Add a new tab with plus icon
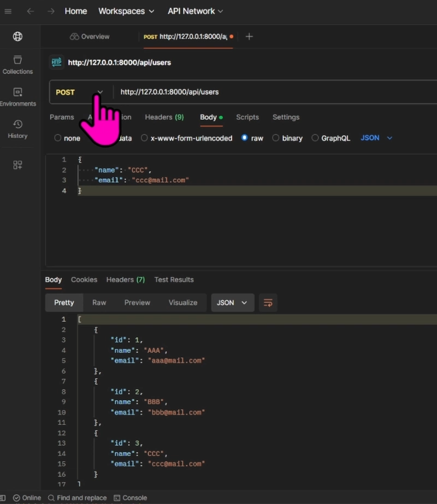This screenshot has height=504, width=437. [x=249, y=37]
